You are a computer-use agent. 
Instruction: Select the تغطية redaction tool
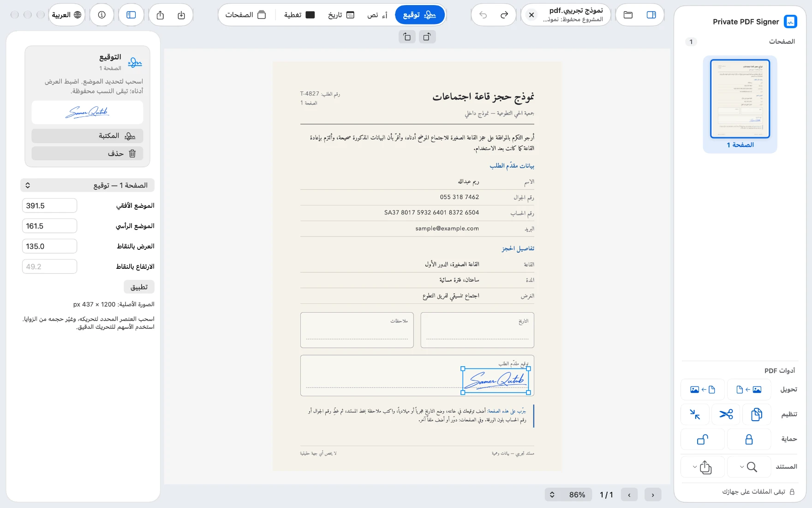coord(299,15)
